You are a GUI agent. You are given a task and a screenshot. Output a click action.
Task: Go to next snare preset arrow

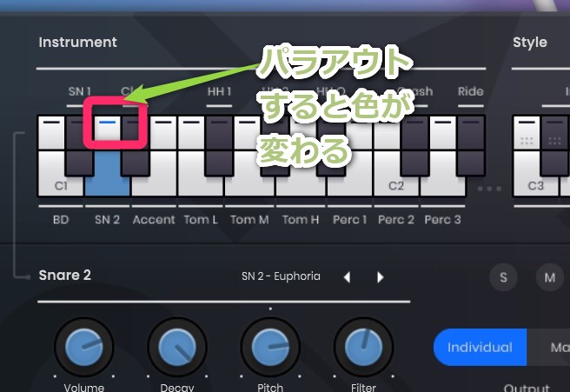380,277
